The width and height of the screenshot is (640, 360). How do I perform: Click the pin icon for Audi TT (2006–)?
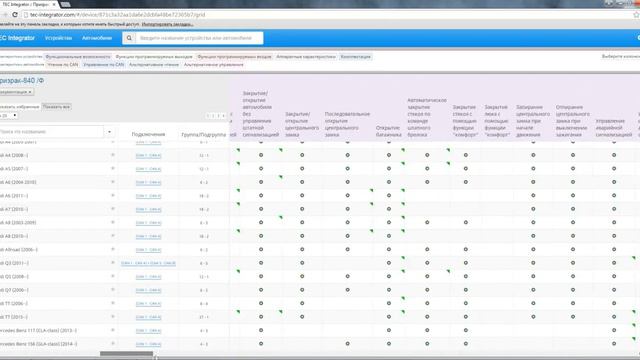tap(113, 303)
